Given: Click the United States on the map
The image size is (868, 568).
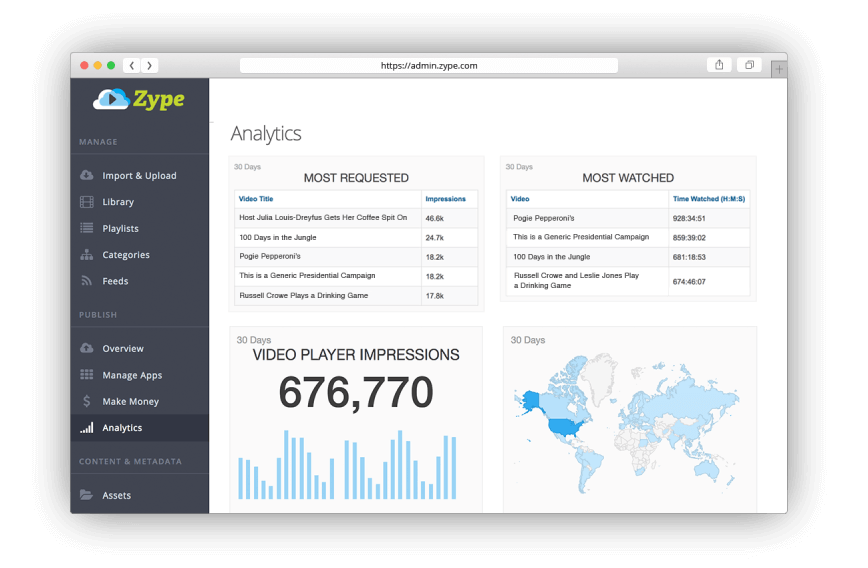Looking at the screenshot, I should click(565, 427).
